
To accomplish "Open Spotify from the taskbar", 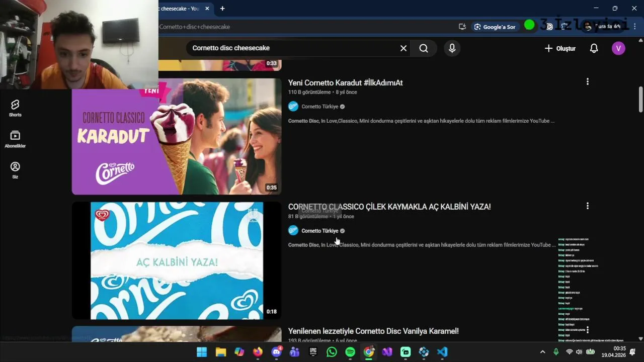I will pyautogui.click(x=350, y=352).
